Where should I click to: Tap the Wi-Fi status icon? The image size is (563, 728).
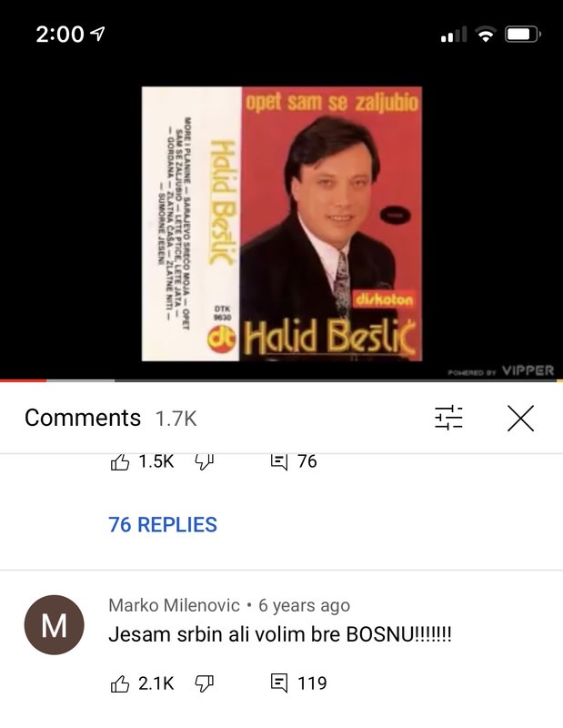click(x=485, y=34)
